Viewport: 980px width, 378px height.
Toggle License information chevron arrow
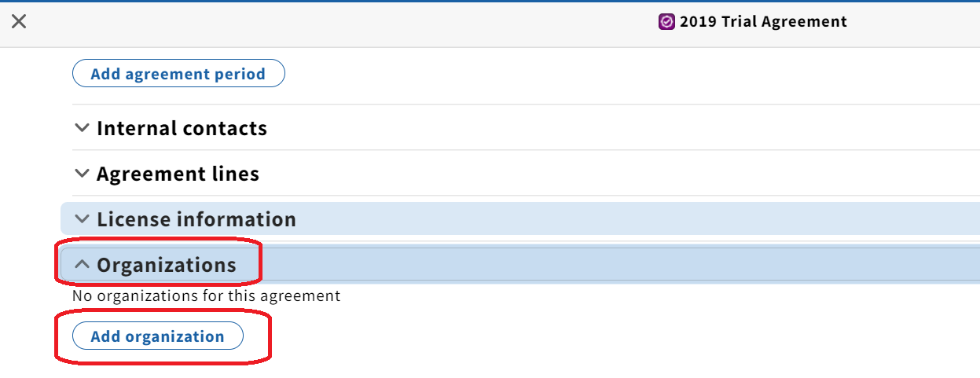[x=82, y=219]
